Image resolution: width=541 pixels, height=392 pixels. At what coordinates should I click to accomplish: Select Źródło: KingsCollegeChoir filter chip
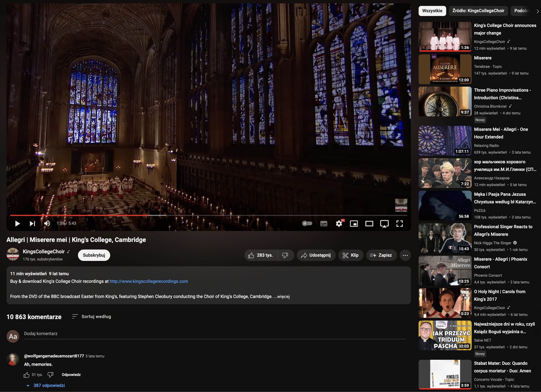point(478,11)
